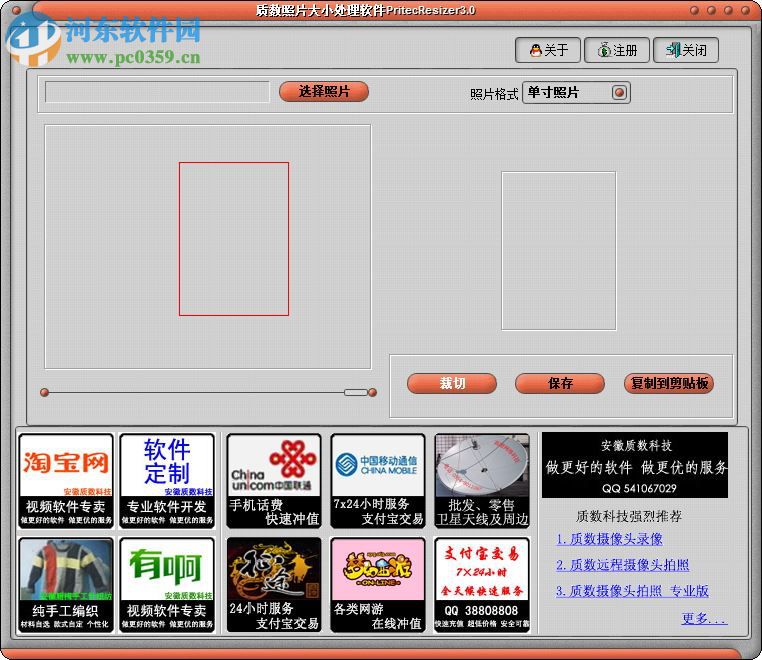This screenshot has width=762, height=660.
Task: Click the 照片格式 label
Action: point(494,94)
